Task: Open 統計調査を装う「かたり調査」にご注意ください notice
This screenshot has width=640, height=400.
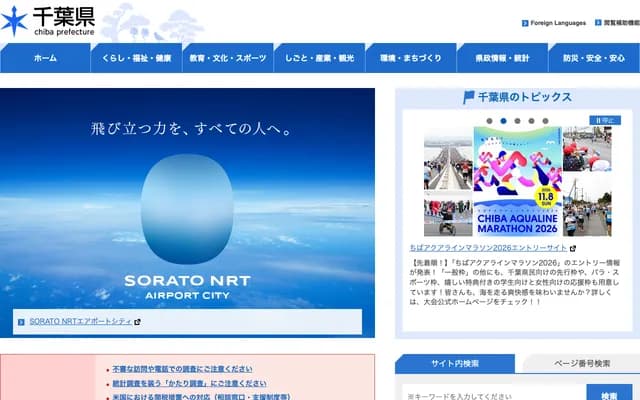Action: point(189,384)
